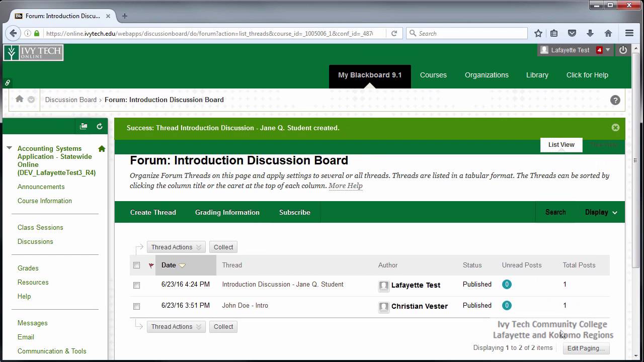Open the top Thread Actions dropdown
Screen dimensions: 644x362
pyautogui.click(x=176, y=247)
